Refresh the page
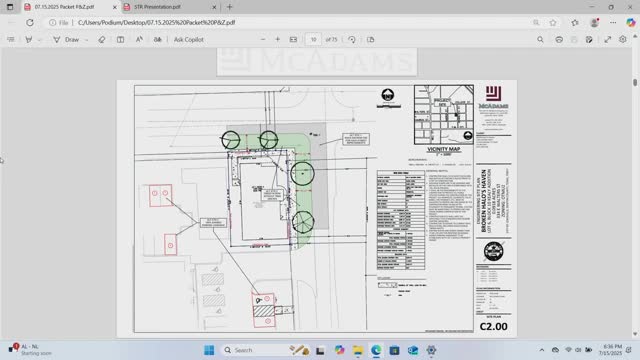This screenshot has height=360, width=640. coord(30,22)
